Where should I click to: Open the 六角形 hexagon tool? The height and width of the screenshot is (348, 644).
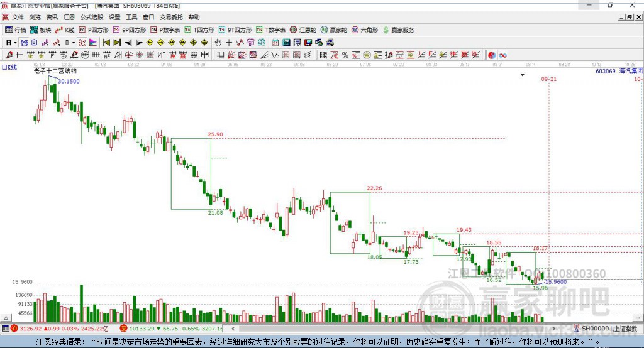click(x=365, y=30)
